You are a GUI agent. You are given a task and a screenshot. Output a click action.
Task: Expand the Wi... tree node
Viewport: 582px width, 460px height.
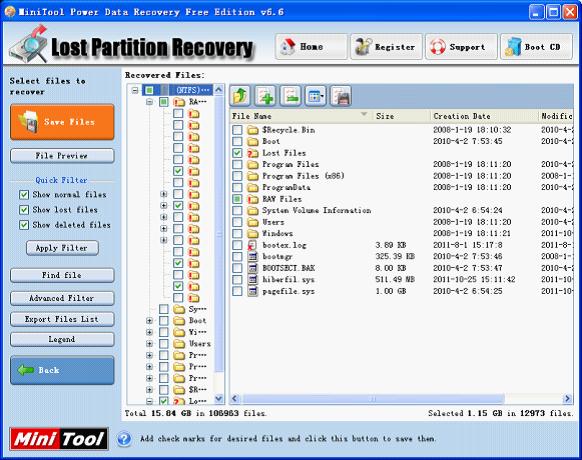point(150,332)
